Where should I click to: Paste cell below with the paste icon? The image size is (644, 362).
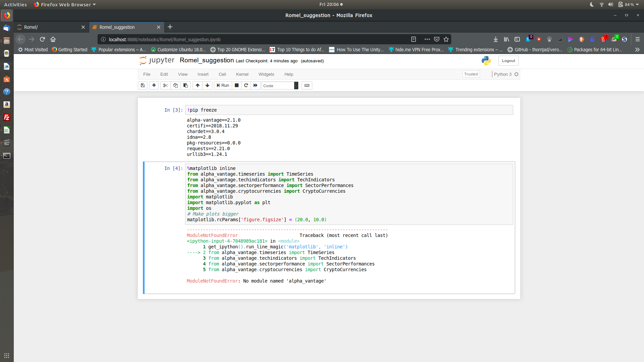[x=185, y=85]
